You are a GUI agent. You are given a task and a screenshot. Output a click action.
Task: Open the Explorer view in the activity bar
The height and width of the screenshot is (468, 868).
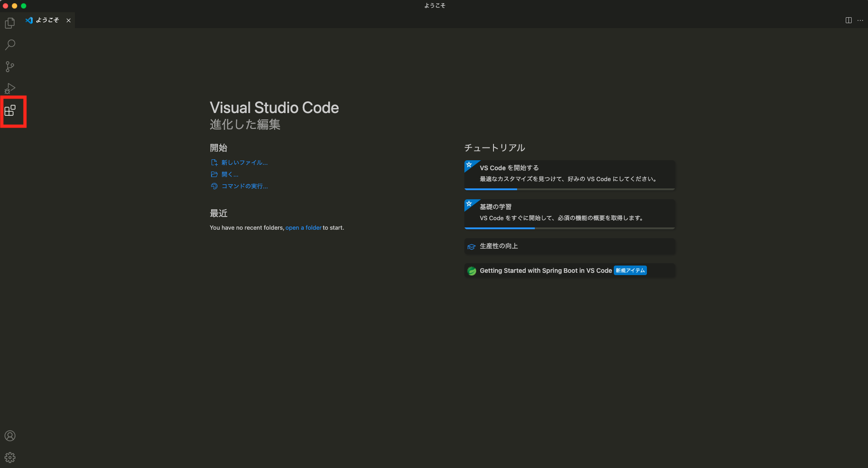10,23
